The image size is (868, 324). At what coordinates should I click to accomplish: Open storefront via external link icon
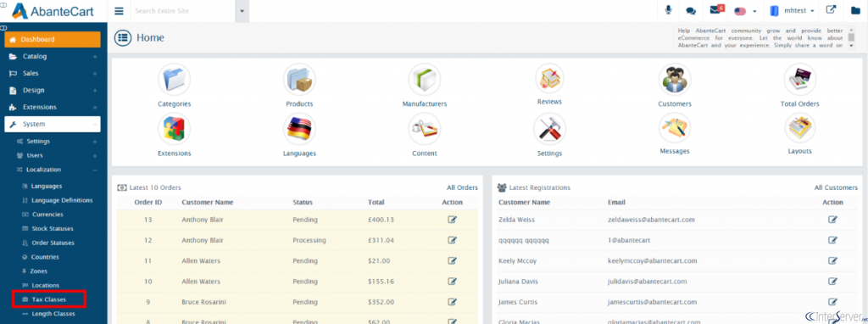tap(831, 10)
